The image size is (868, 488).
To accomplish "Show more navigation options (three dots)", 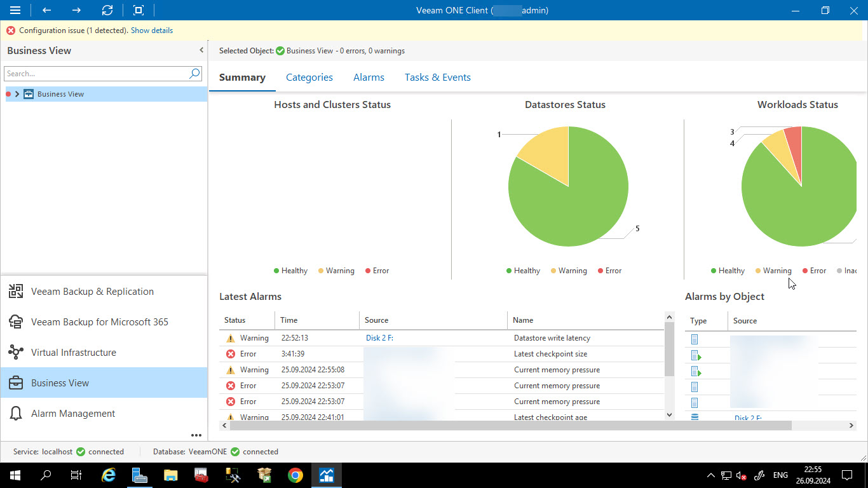I will [x=196, y=435].
